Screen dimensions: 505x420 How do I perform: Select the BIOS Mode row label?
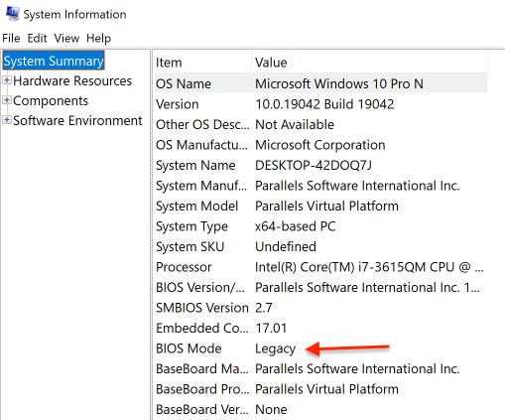(x=189, y=349)
